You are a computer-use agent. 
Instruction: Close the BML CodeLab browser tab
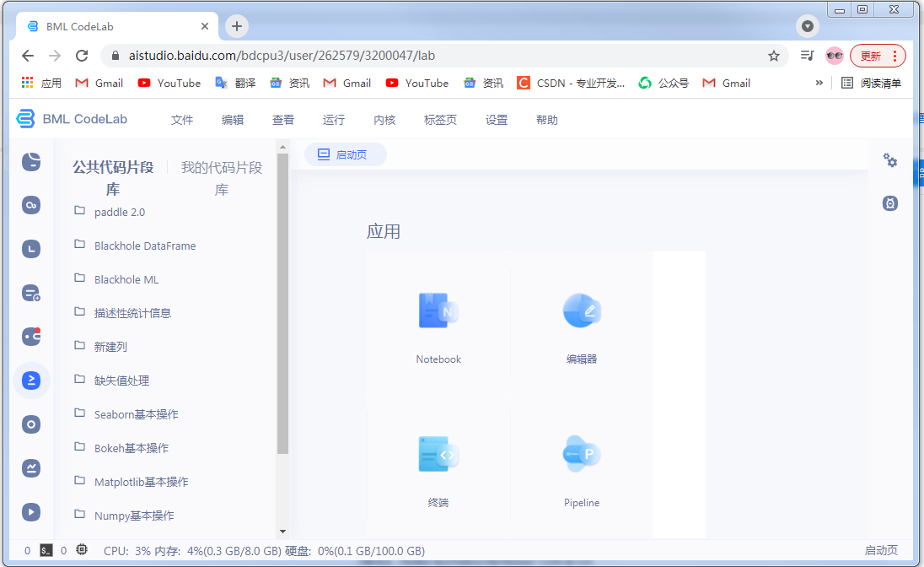(205, 26)
